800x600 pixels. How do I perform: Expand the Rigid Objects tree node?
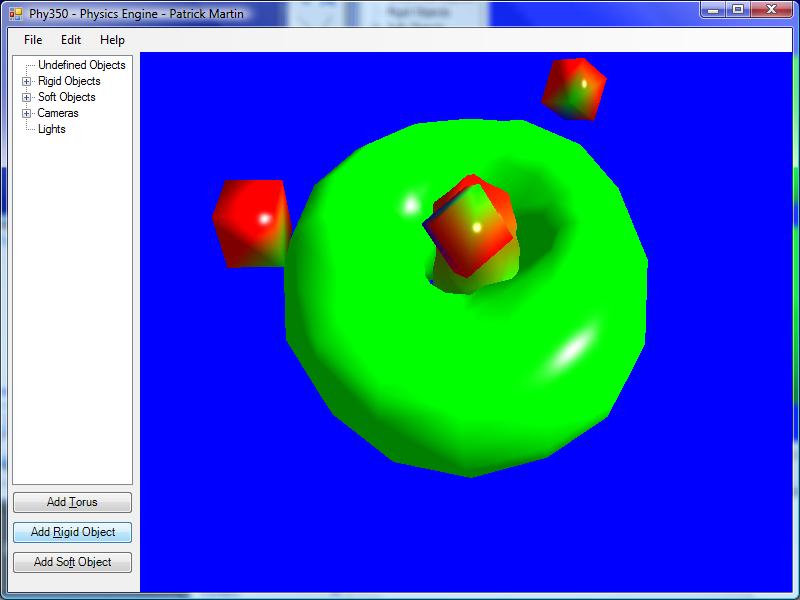(x=27, y=81)
